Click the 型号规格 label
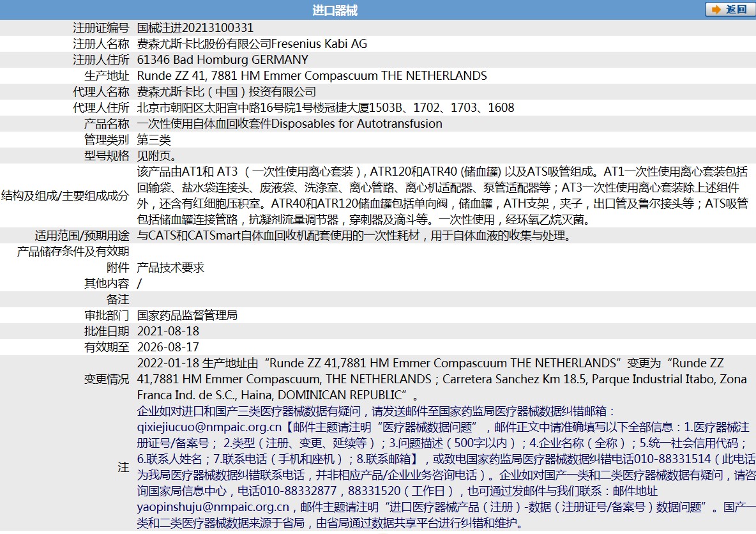Image resolution: width=756 pixels, height=534 pixels. (107, 156)
